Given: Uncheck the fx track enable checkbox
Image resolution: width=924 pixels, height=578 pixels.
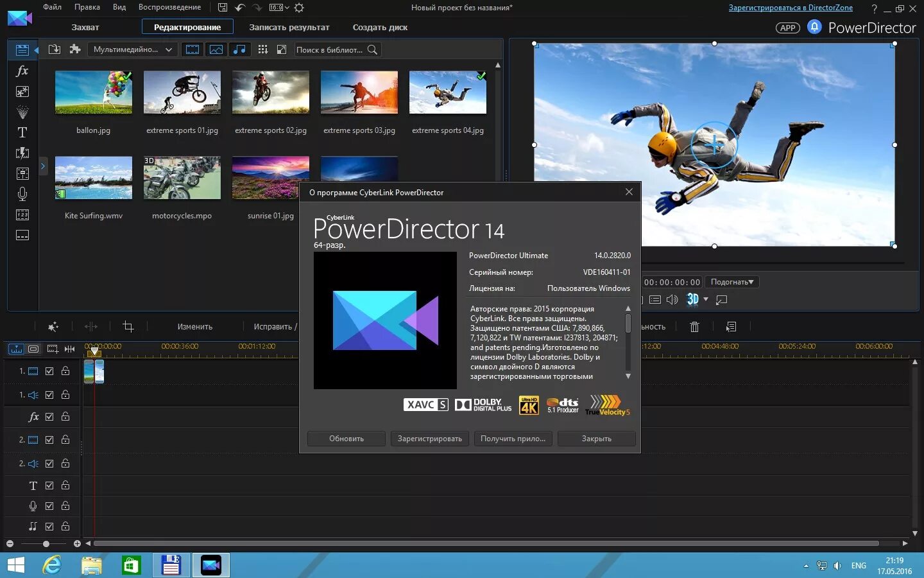Looking at the screenshot, I should pyautogui.click(x=49, y=417).
